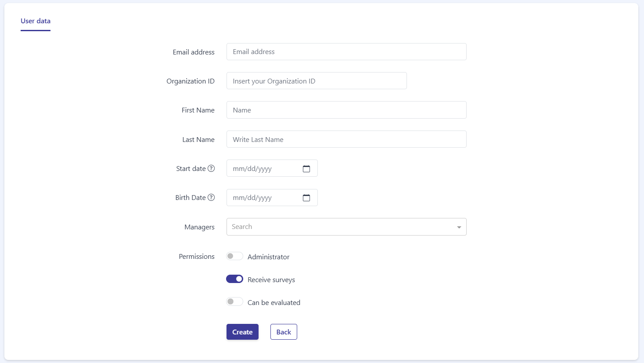The height and width of the screenshot is (363, 644).
Task: Go back with the Back button
Action: click(284, 332)
